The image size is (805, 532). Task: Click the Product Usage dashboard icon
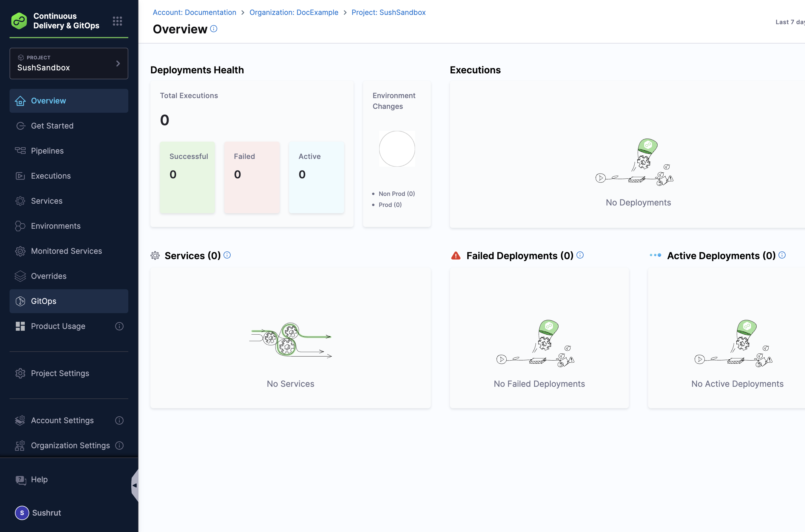point(20,326)
